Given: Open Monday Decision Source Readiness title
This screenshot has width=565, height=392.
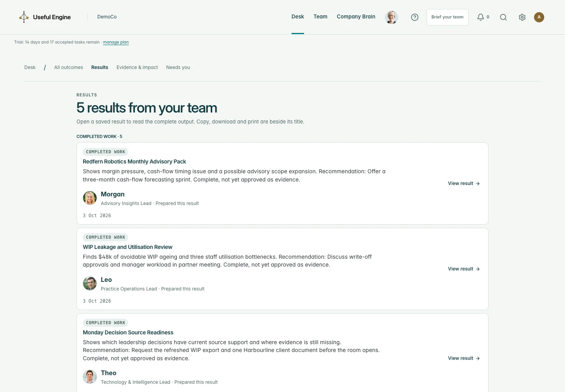Looking at the screenshot, I should point(128,332).
